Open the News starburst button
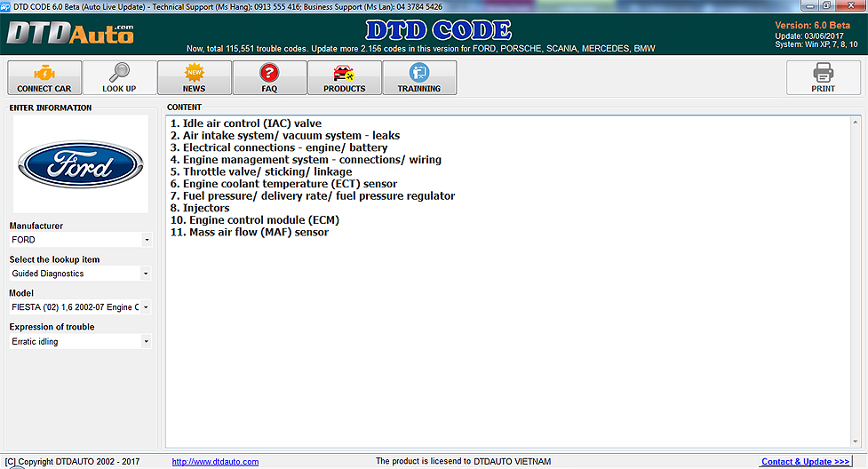The image size is (868, 469). click(x=195, y=77)
